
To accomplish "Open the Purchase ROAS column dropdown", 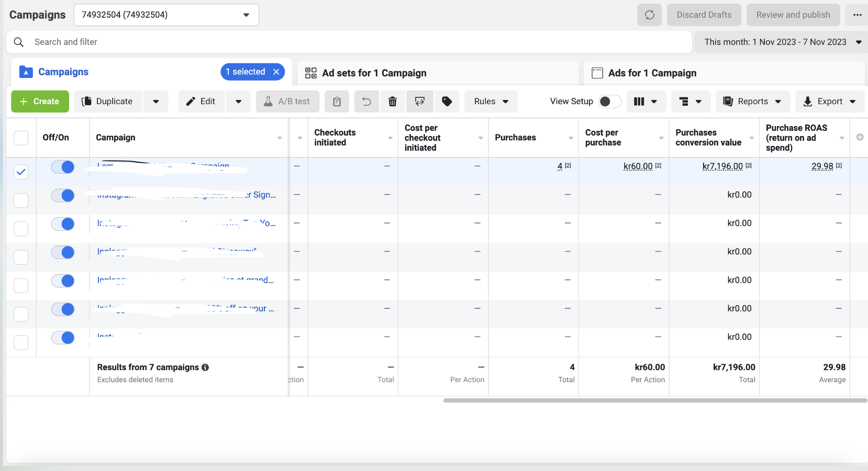I will [842, 138].
